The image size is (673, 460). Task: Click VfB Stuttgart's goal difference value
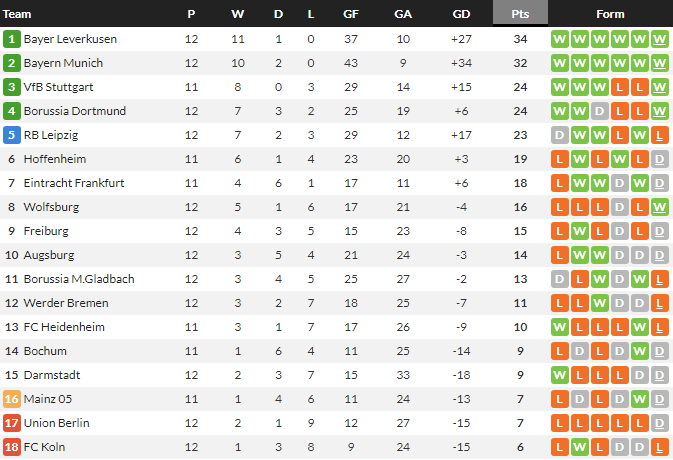point(461,87)
